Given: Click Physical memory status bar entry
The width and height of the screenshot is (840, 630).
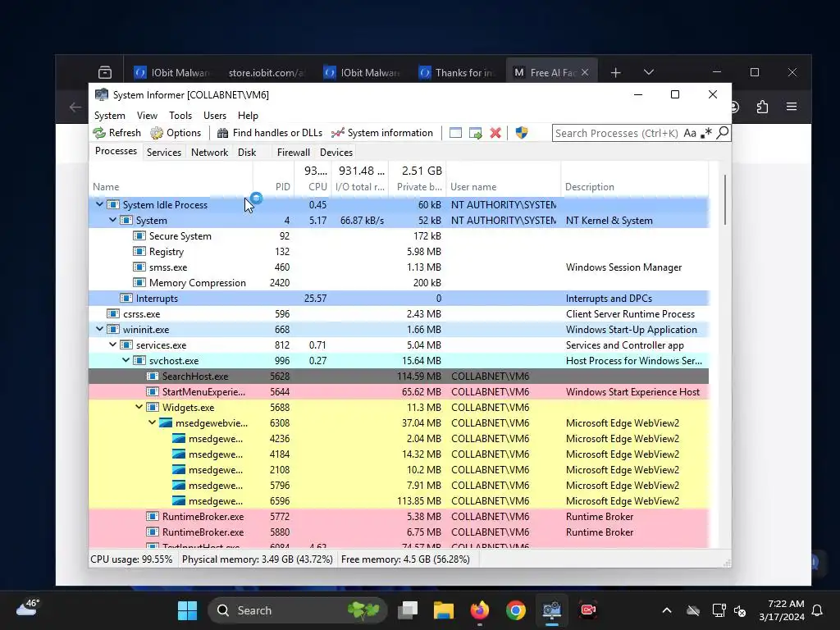Looking at the screenshot, I should (257, 559).
